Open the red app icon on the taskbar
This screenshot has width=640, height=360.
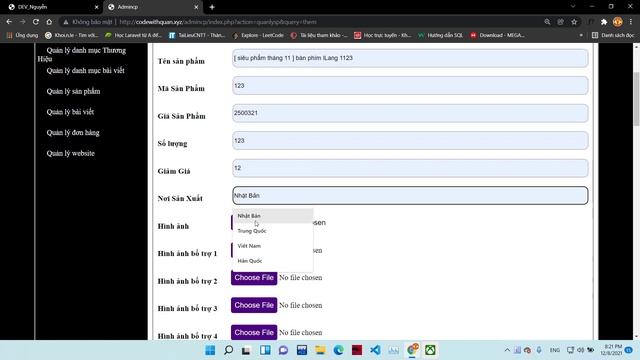click(x=357, y=350)
